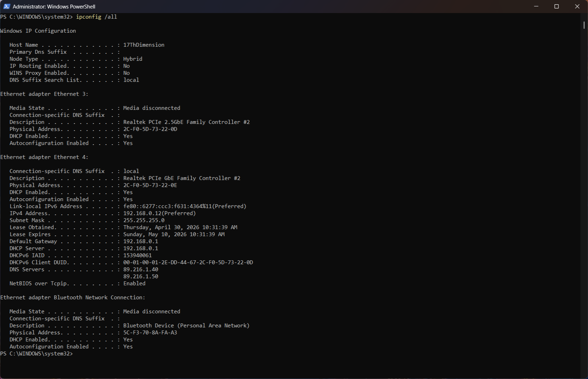The width and height of the screenshot is (588, 379).
Task: Click Ethernet 3 'Media disconnected' state
Action: pos(152,108)
